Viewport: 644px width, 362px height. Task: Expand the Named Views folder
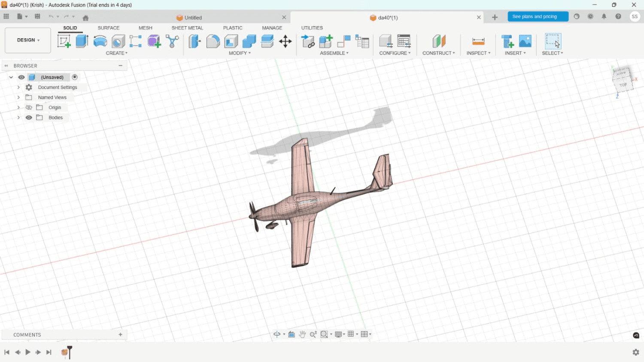[x=18, y=97]
